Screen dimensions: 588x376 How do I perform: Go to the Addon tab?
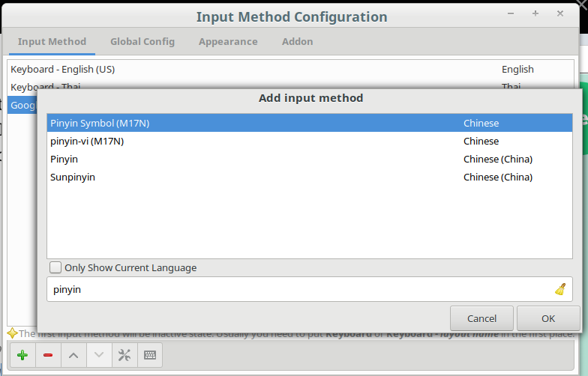coord(297,42)
